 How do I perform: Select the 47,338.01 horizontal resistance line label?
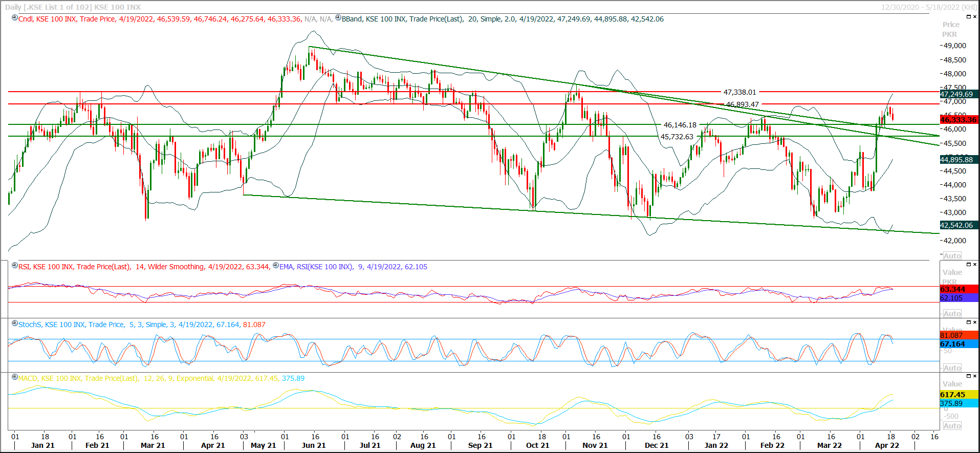pos(739,92)
